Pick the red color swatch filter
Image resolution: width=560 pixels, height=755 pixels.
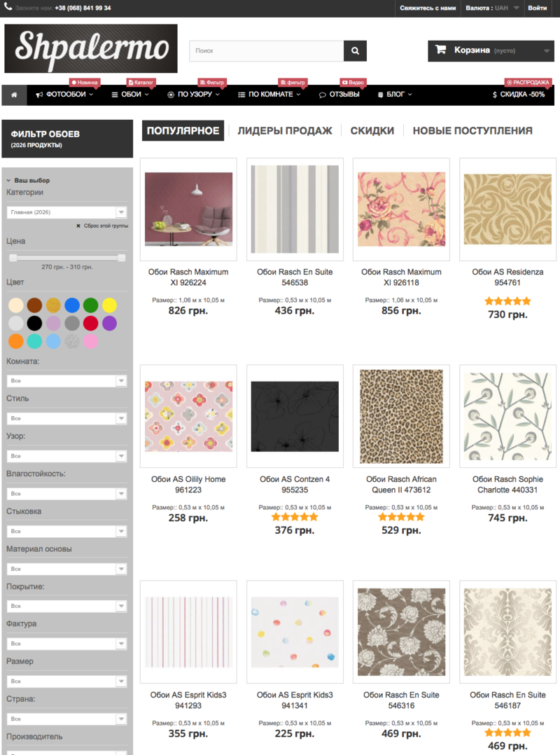(91, 324)
